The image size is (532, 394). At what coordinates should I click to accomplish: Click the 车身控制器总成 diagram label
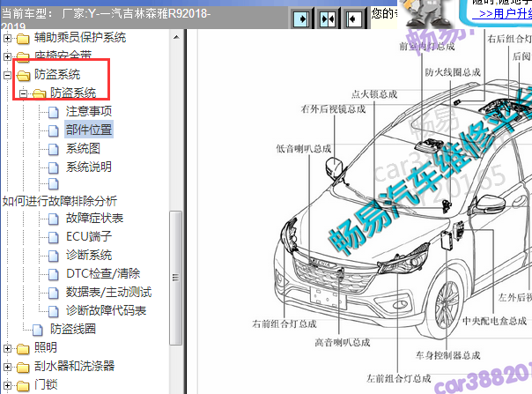point(447,355)
